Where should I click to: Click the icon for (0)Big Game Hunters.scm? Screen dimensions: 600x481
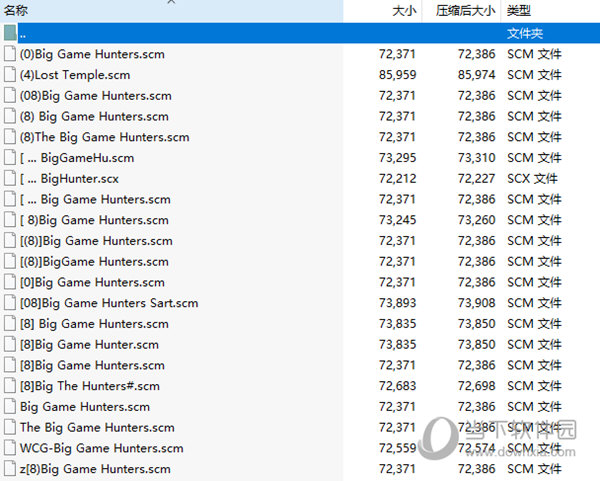point(10,54)
